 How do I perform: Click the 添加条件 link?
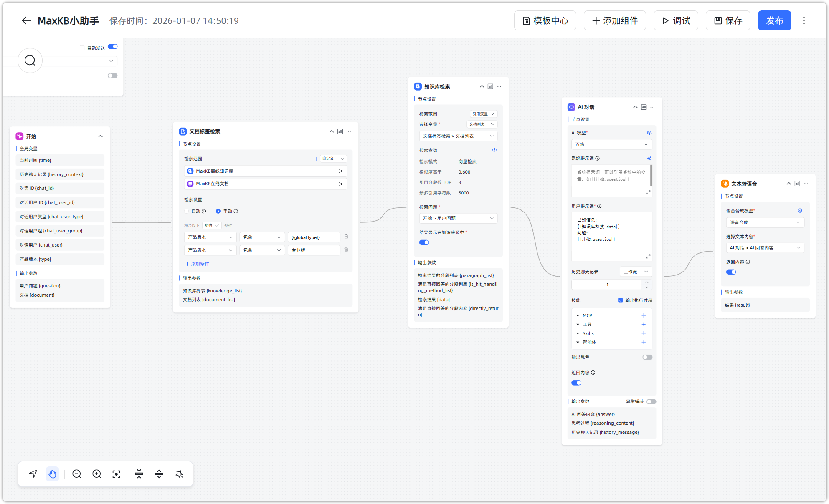[197, 264]
